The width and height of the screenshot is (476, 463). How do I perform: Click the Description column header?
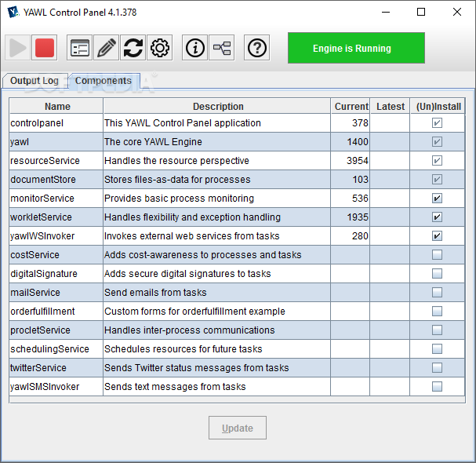217,106
